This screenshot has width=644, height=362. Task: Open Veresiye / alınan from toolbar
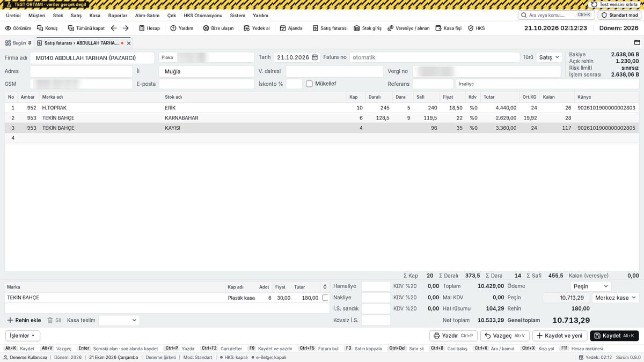coord(408,28)
